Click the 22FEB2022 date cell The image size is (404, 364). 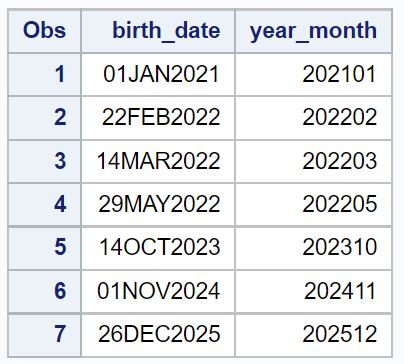158,118
